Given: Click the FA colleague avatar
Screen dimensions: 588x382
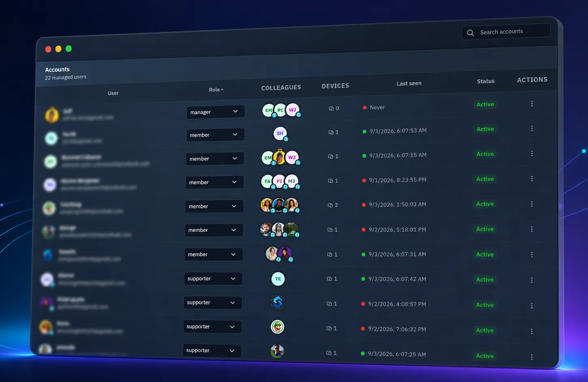Looking at the screenshot, I should coord(267,181).
